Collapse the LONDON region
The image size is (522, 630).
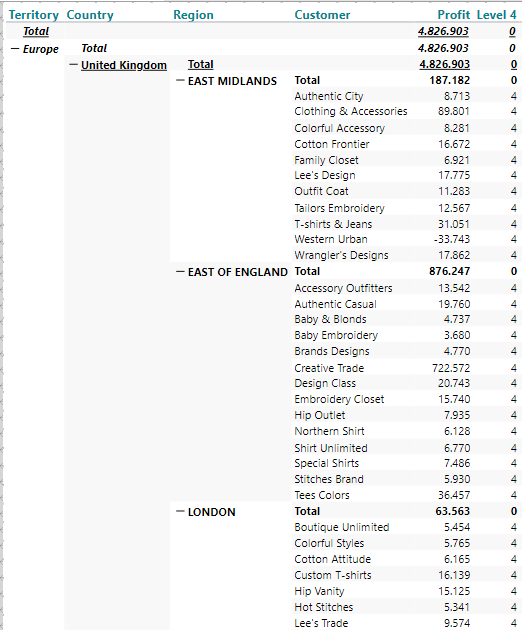[x=180, y=512]
